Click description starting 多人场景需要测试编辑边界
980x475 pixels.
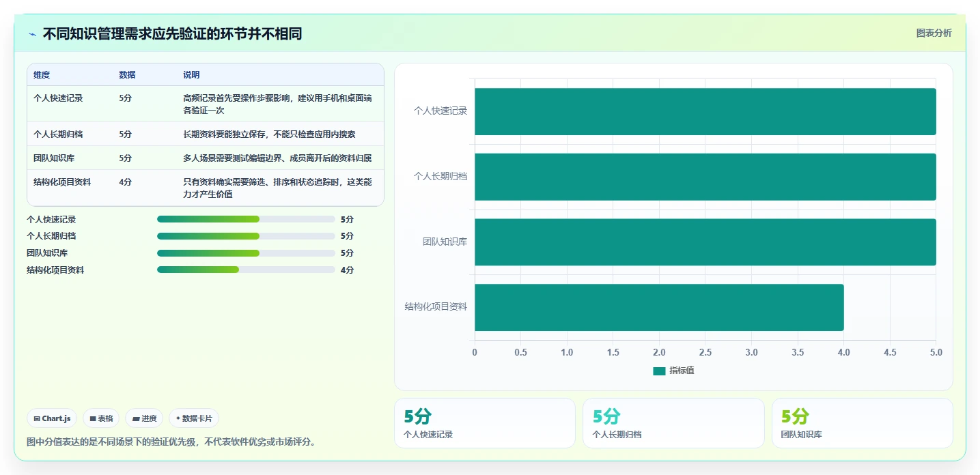pyautogui.click(x=277, y=158)
